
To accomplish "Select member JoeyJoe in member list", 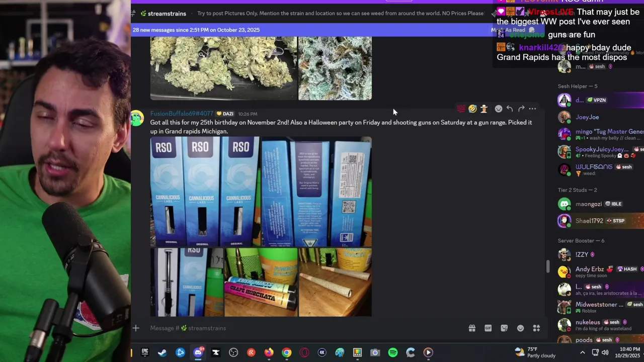I will pyautogui.click(x=600, y=117).
